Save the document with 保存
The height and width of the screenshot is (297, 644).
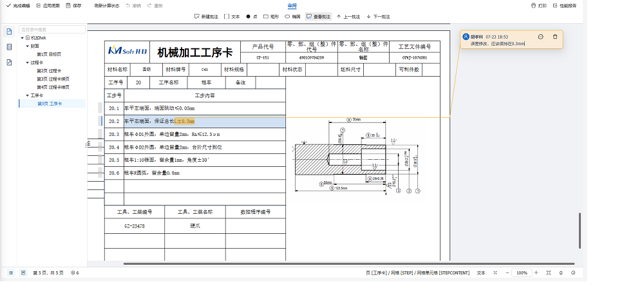[74, 6]
